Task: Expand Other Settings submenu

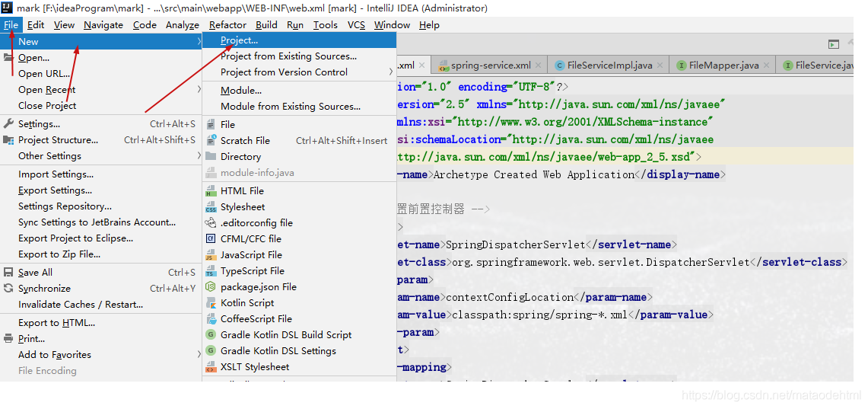Action: tap(100, 156)
